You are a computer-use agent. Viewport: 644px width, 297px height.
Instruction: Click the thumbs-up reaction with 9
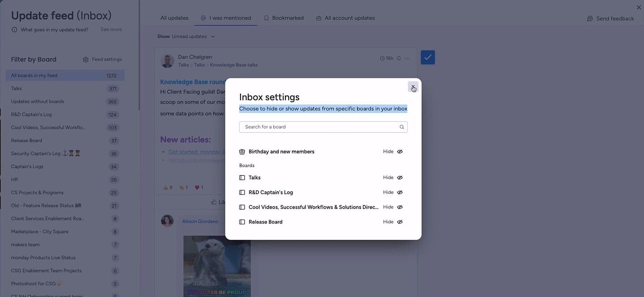tap(168, 188)
